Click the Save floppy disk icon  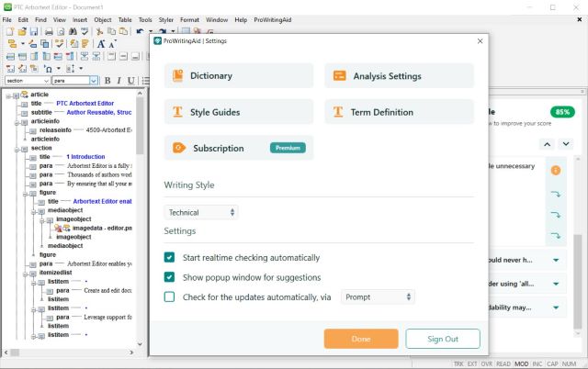coord(34,32)
